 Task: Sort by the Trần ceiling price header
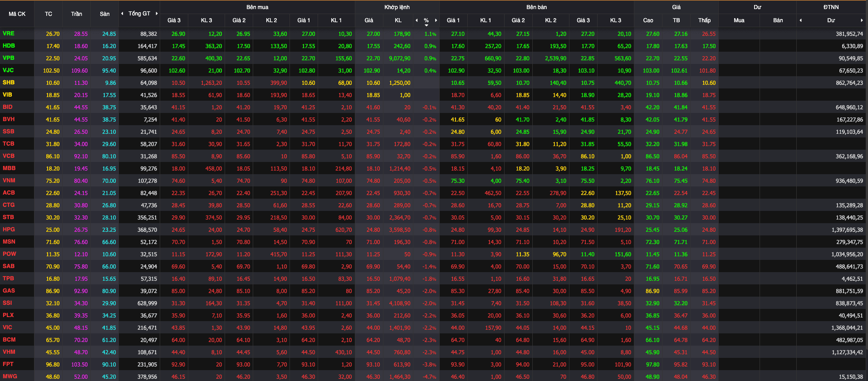pyautogui.click(x=77, y=14)
